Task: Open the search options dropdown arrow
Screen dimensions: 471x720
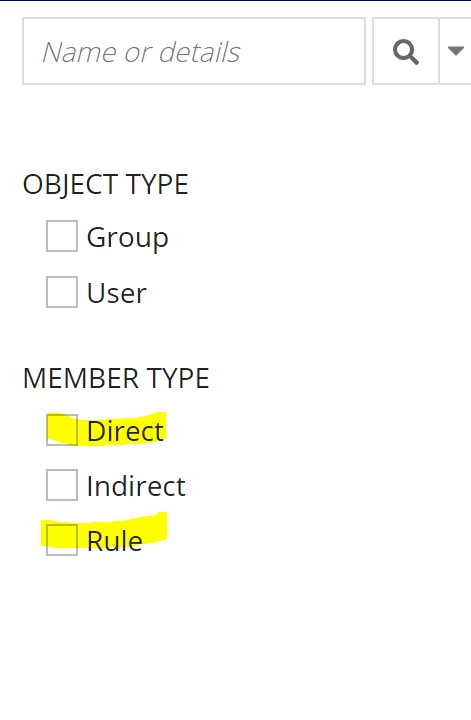Action: [455, 51]
